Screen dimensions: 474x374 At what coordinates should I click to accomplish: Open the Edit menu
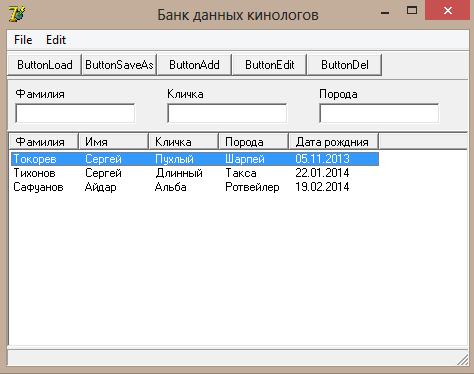pos(56,40)
